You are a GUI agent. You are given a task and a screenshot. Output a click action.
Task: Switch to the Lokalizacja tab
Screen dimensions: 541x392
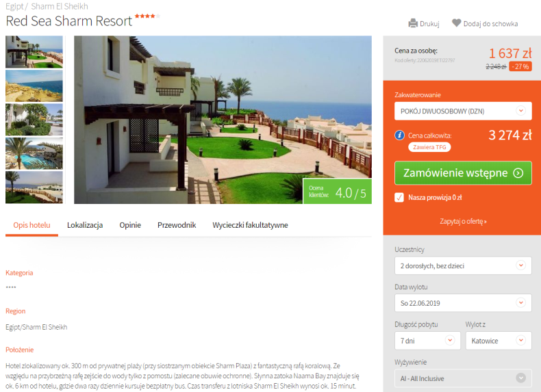(x=85, y=225)
